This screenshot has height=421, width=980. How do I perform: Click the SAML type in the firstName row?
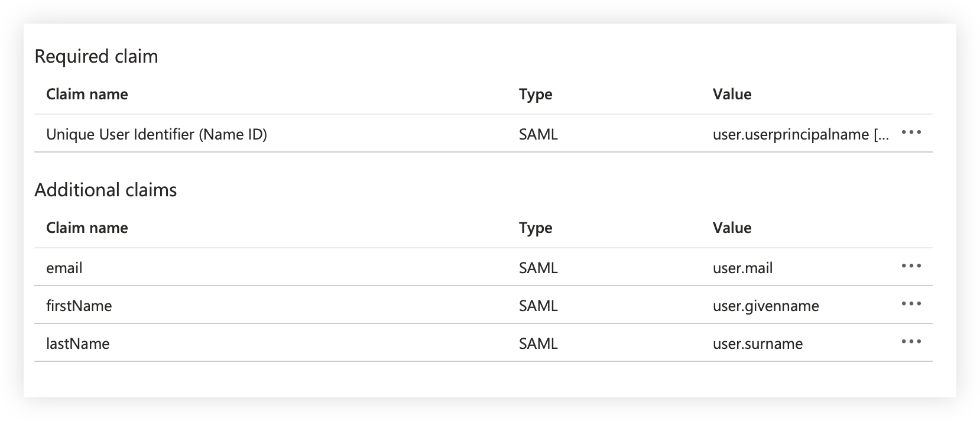click(538, 306)
